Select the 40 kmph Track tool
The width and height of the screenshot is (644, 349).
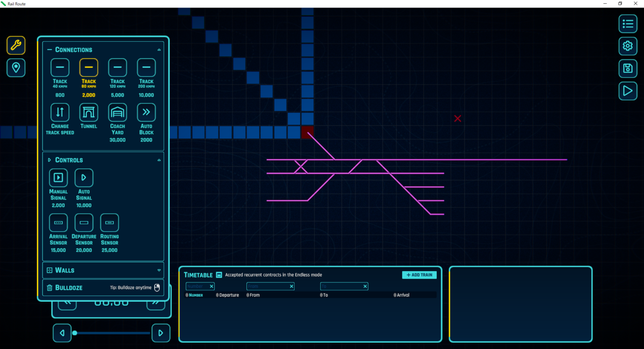coord(60,68)
